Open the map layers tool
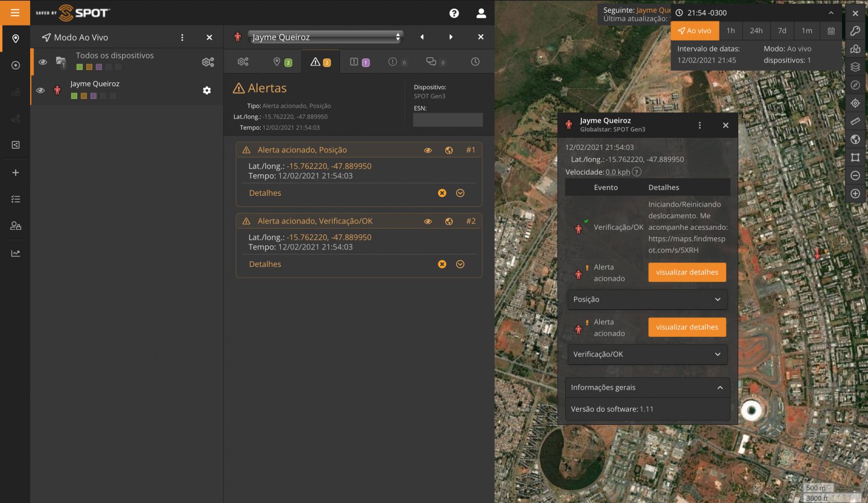868x503 pixels. coord(855,67)
